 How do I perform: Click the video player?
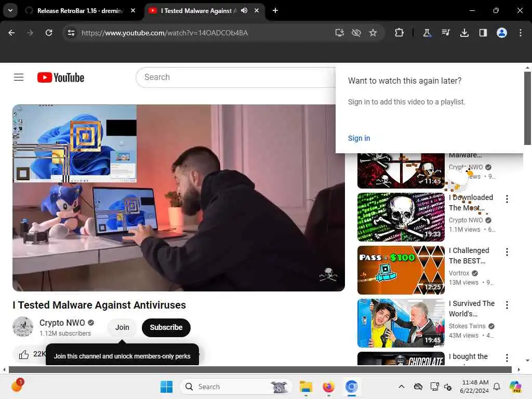point(179,198)
